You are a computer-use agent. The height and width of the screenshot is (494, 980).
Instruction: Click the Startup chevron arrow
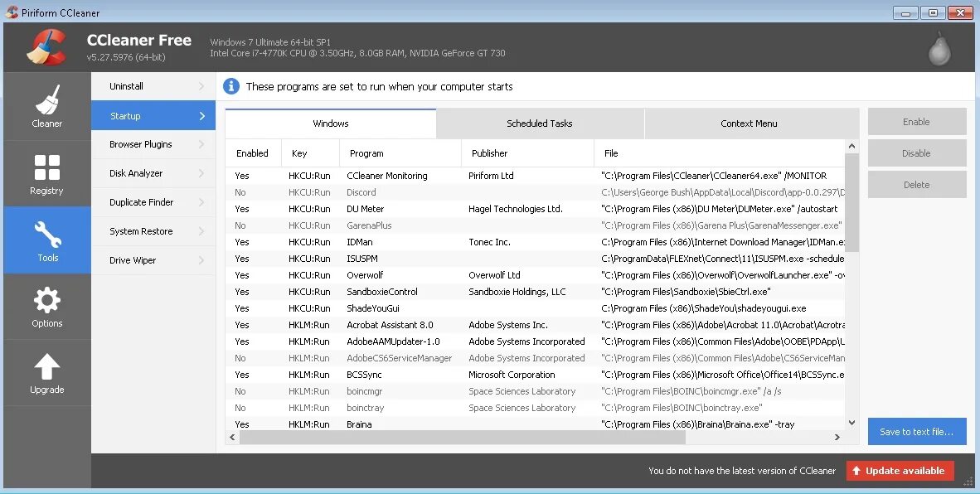201,115
